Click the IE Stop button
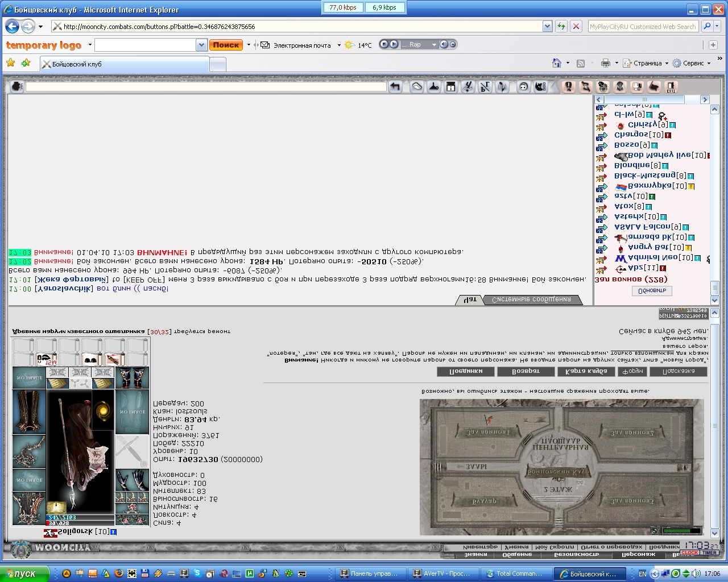Screen dimensions: 728x582 coord(576,26)
